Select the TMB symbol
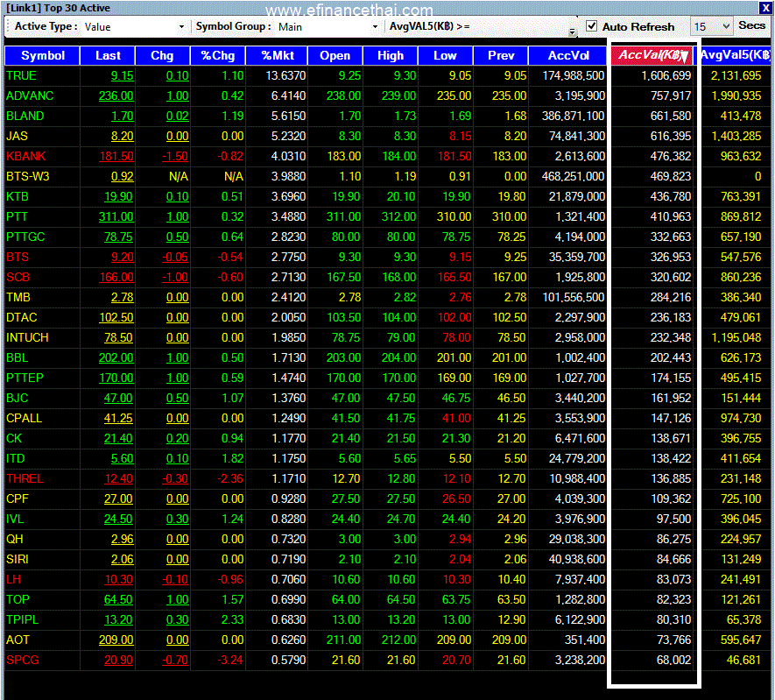Viewport: 775px width, 700px height. (18, 297)
